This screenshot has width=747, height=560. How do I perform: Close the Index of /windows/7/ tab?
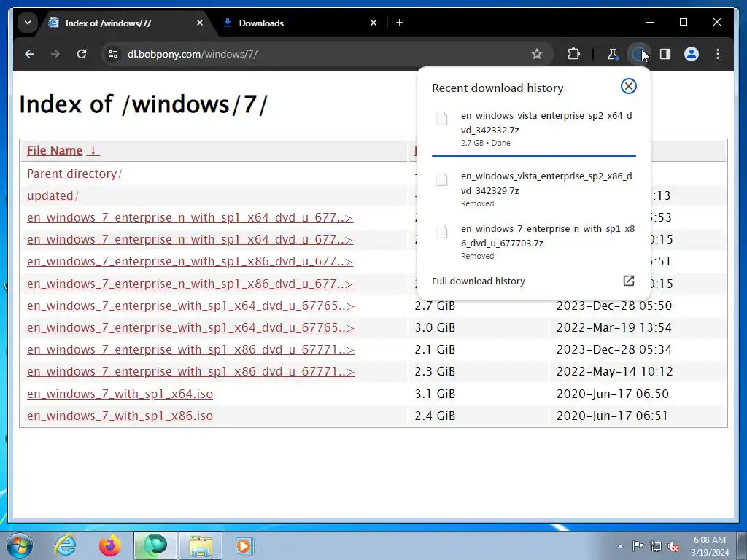tap(200, 23)
